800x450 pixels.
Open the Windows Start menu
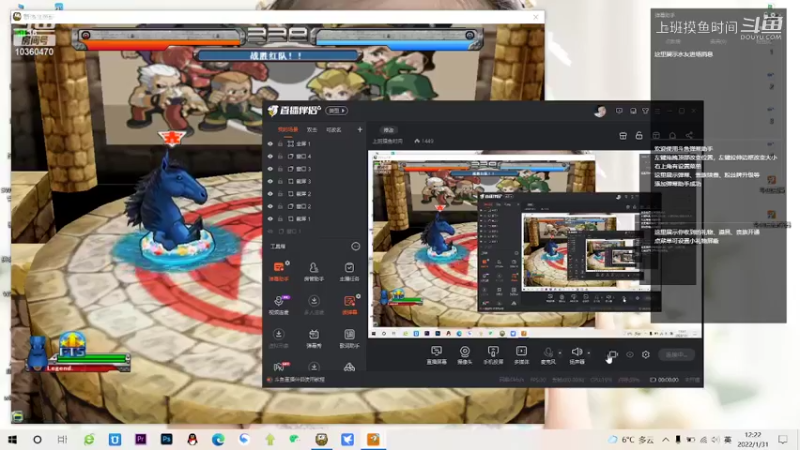click(x=12, y=439)
